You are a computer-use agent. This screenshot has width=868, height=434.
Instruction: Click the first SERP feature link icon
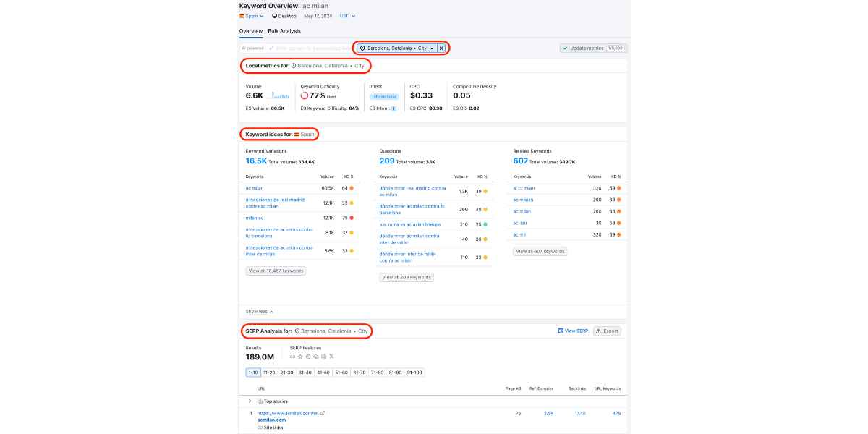point(293,357)
